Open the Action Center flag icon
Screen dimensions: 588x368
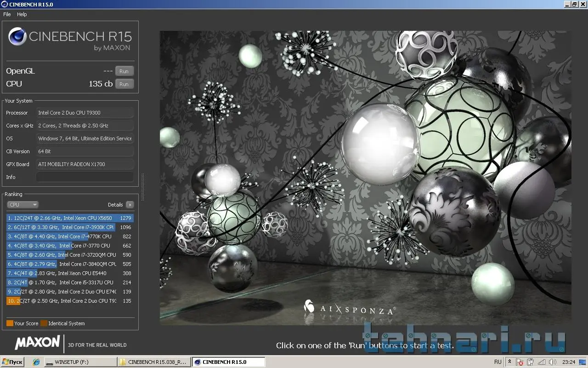[520, 362]
